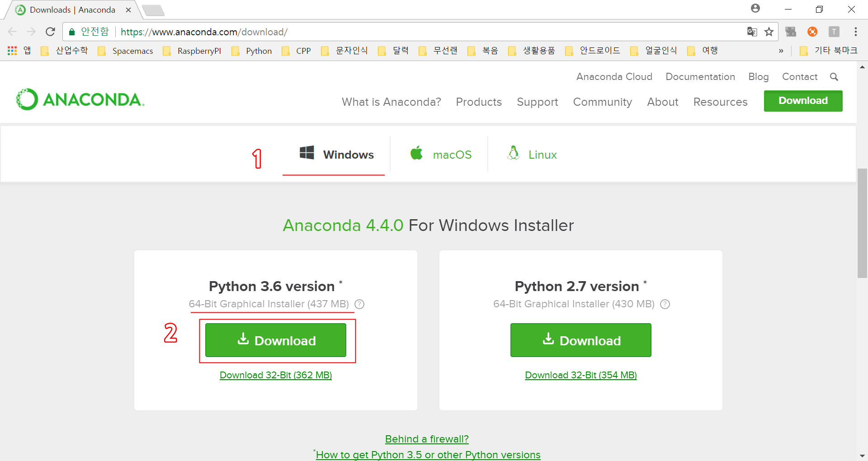868x461 pixels.
Task: Click the Google Translate icon in address bar
Action: tap(752, 32)
